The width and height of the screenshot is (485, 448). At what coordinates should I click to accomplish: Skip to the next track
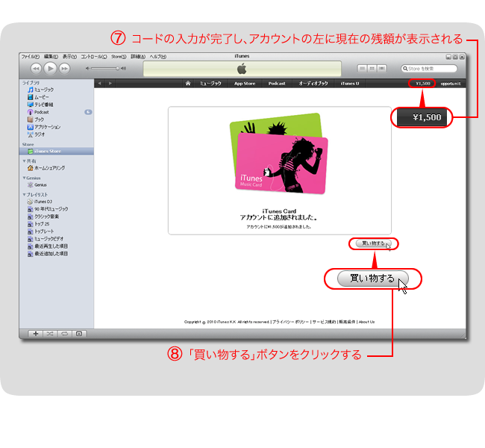pyautogui.click(x=63, y=68)
